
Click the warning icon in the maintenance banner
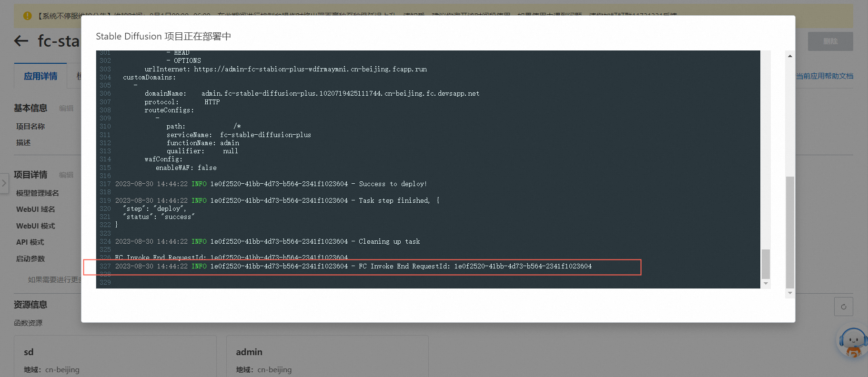(x=28, y=16)
